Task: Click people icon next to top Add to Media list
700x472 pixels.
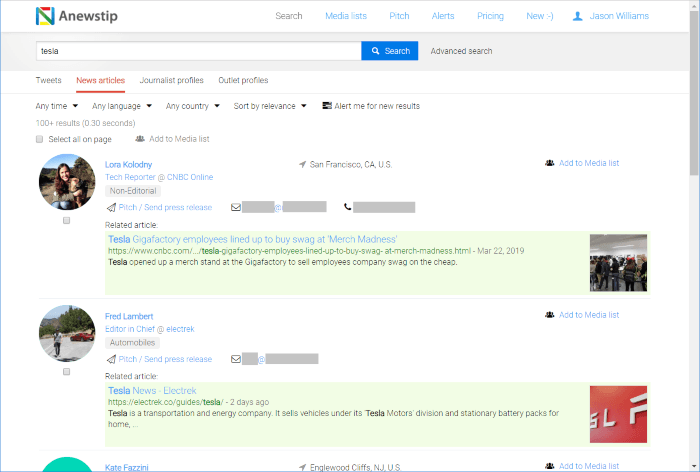Action: pyautogui.click(x=140, y=139)
